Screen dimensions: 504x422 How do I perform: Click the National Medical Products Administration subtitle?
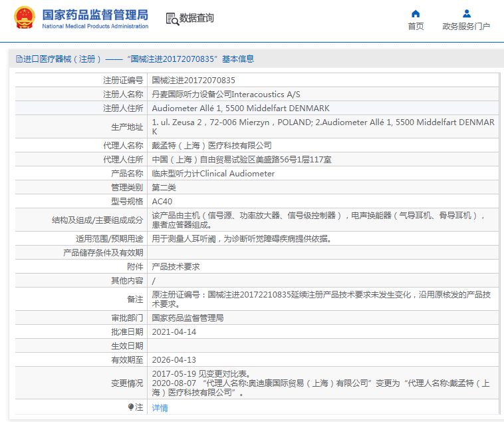click(x=95, y=26)
